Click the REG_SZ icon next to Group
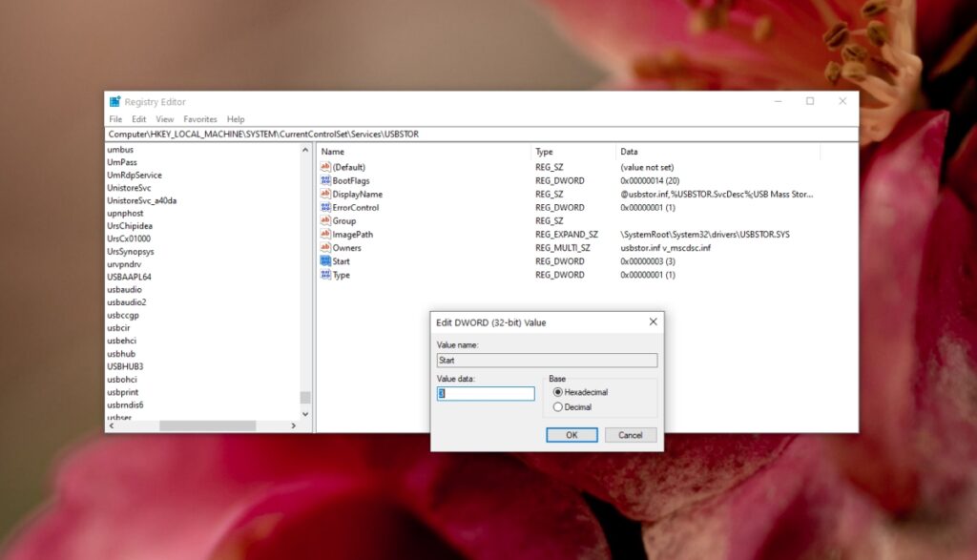The height and width of the screenshot is (560, 977). point(323,220)
